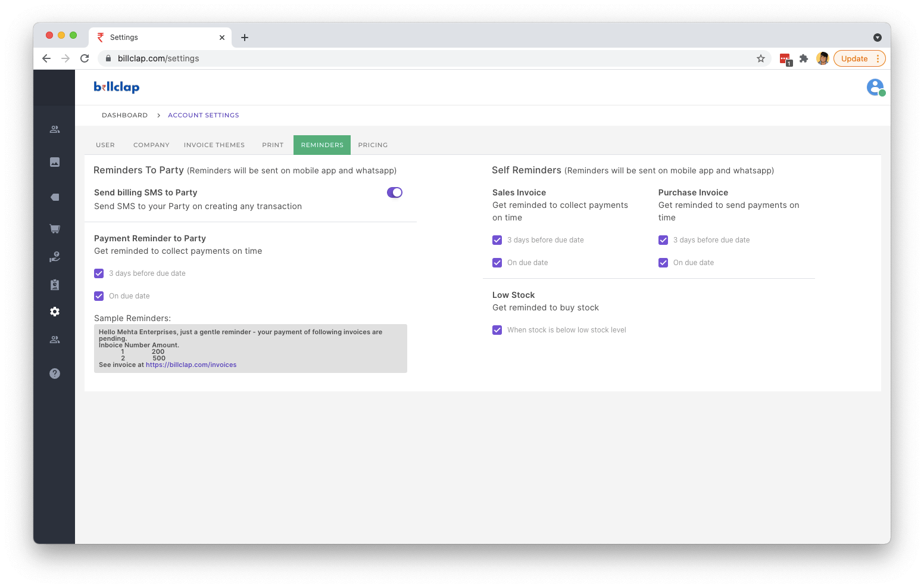Uncheck Purchase Invoice 3 days before due date
The width and height of the screenshot is (924, 588).
click(663, 240)
